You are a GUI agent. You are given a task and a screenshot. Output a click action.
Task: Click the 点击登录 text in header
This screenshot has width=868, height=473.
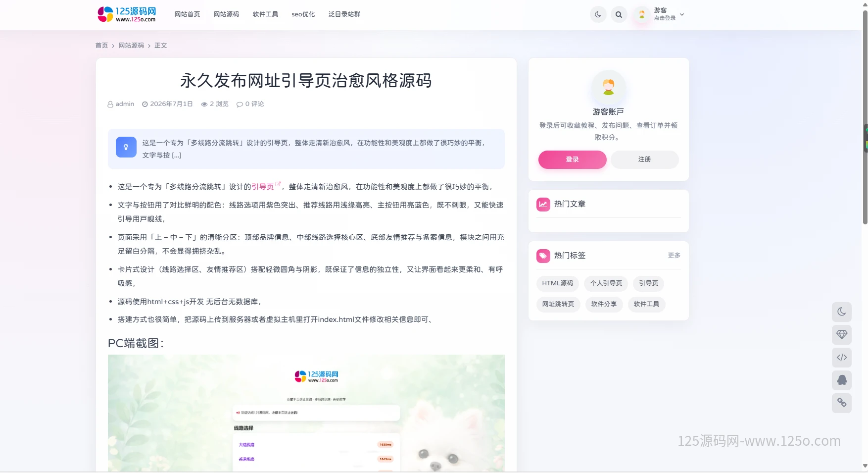[665, 18]
